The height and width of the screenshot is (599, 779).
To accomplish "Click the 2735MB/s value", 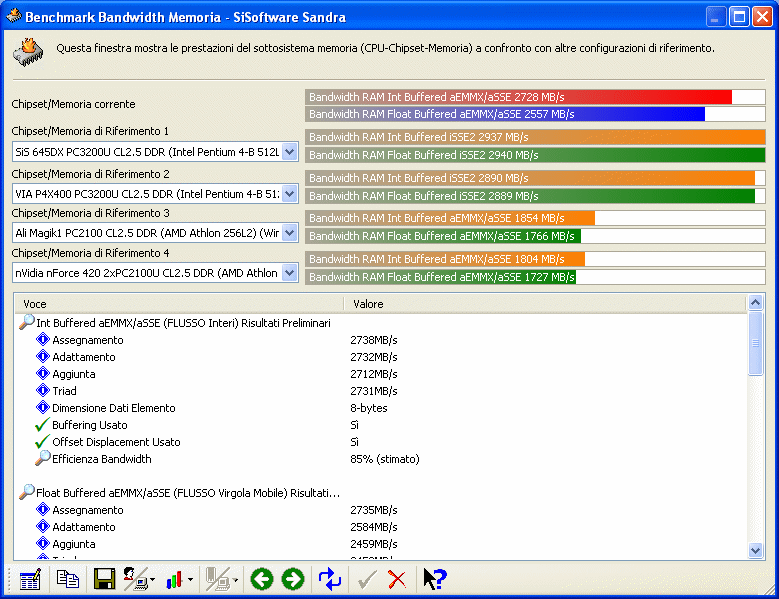I will [x=374, y=510].
